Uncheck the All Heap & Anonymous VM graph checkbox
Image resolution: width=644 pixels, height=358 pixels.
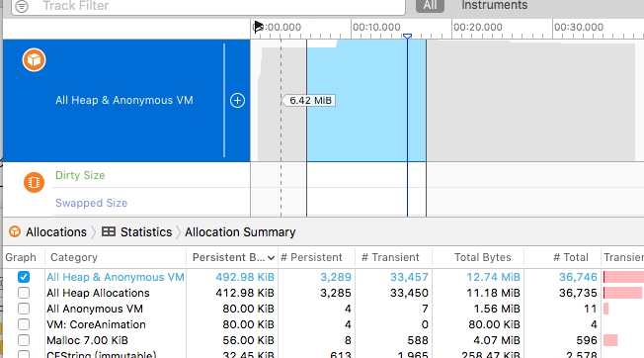tap(24, 277)
